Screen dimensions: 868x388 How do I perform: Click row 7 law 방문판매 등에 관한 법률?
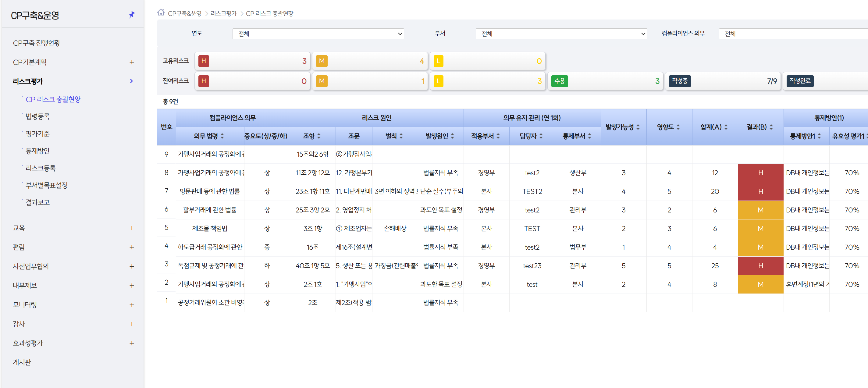[x=210, y=191]
